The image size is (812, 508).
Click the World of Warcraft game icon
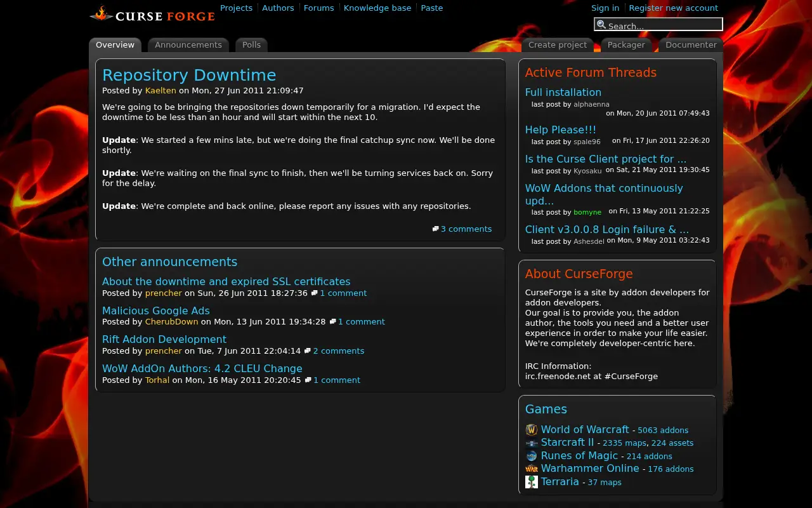532,430
